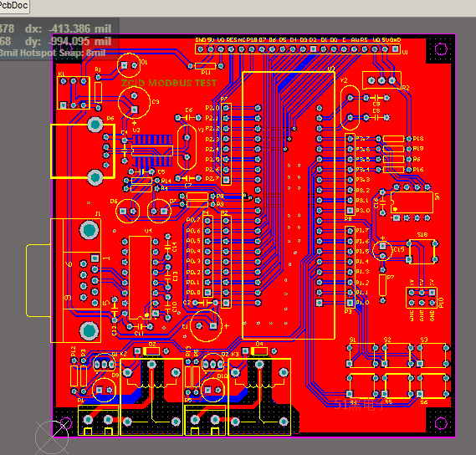This screenshot has height=455, width=476.
Task: Select push button S6
Action: point(432,386)
